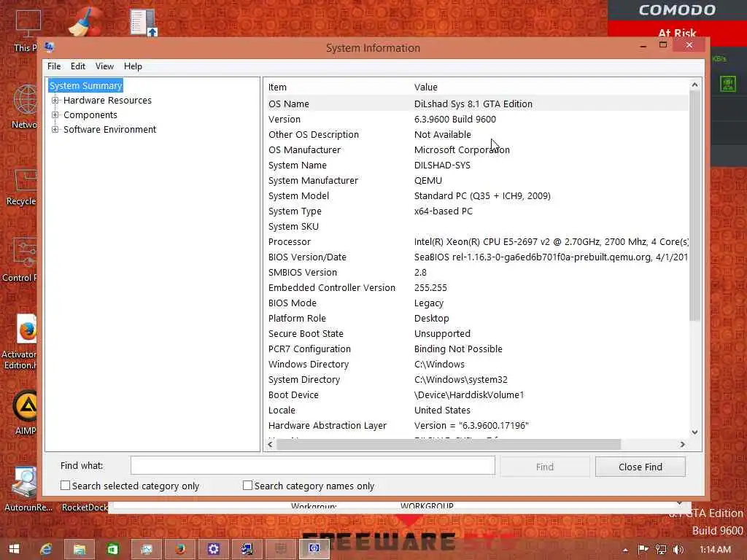The image size is (747, 560).
Task: Toggle Search selected category only checkbox
Action: coord(65,485)
